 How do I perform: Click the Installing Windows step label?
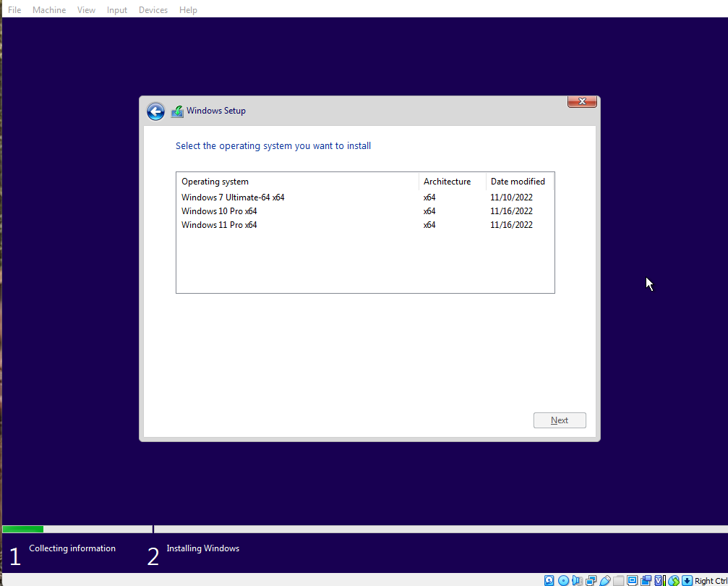tap(203, 548)
